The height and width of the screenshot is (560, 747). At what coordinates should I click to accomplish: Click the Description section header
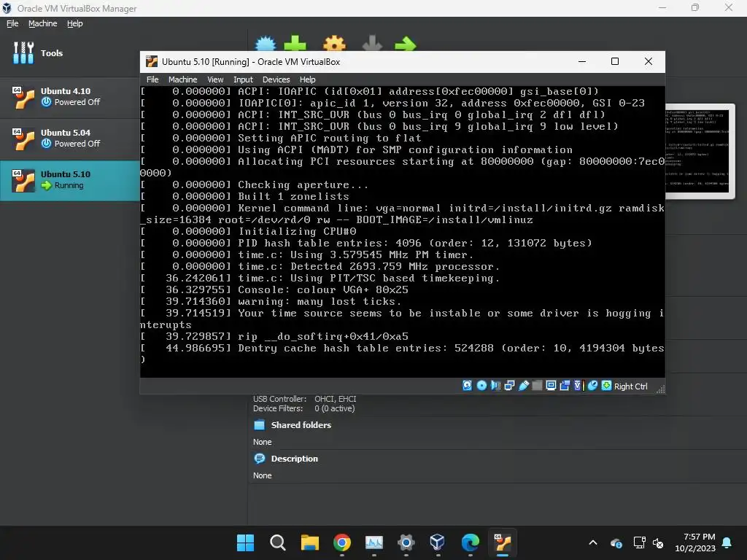pyautogui.click(x=294, y=459)
